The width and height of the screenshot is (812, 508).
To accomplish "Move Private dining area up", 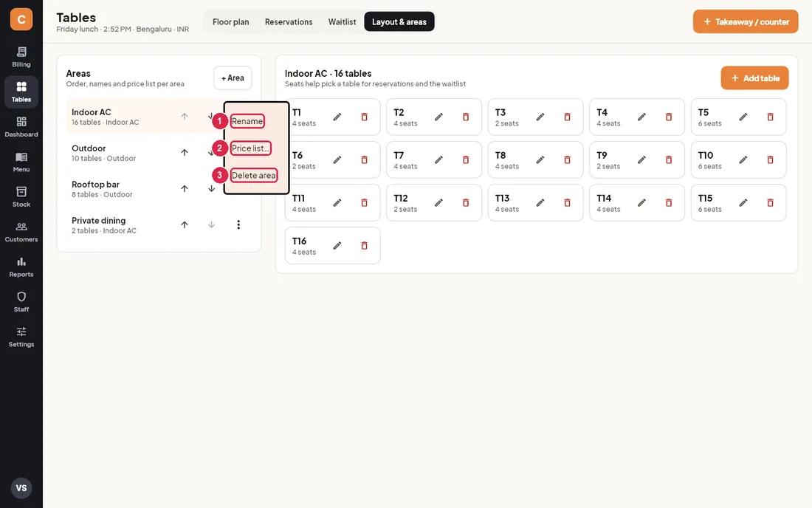I will pos(185,224).
